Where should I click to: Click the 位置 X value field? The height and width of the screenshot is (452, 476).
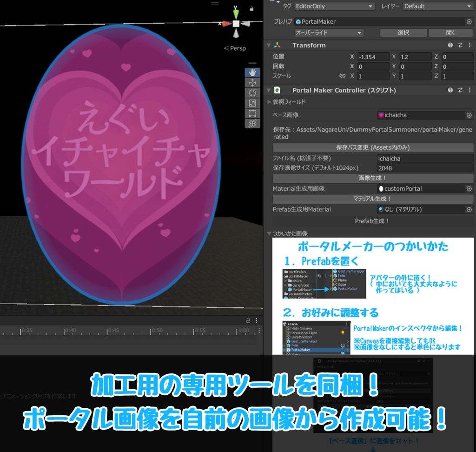(373, 57)
